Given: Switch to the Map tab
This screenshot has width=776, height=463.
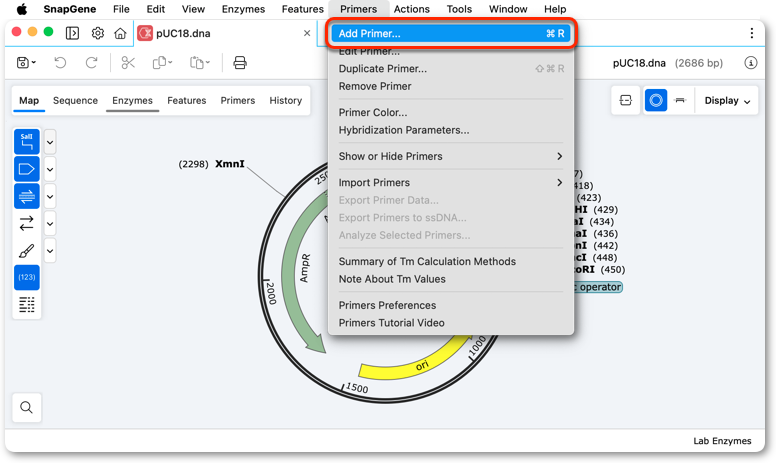Looking at the screenshot, I should pyautogui.click(x=29, y=100).
